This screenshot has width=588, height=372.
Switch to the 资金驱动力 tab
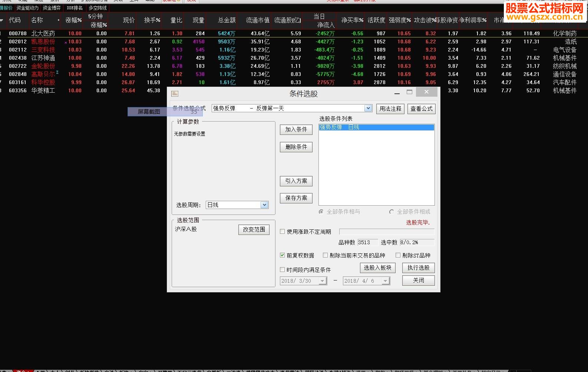pyautogui.click(x=27, y=8)
